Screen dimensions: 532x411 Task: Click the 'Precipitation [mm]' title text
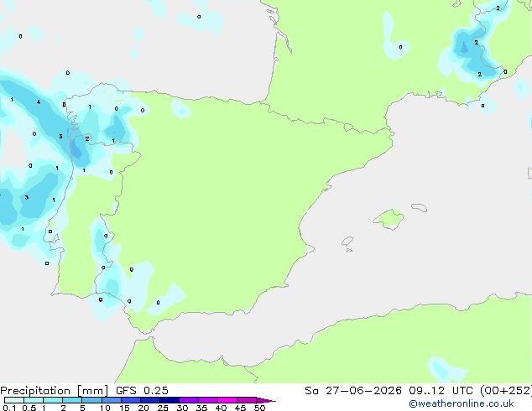[55, 391]
